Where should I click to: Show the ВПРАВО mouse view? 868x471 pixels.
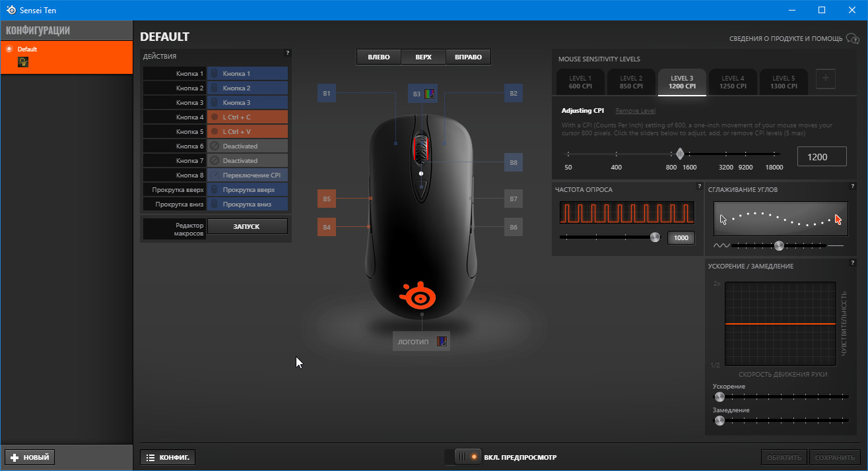click(x=469, y=57)
